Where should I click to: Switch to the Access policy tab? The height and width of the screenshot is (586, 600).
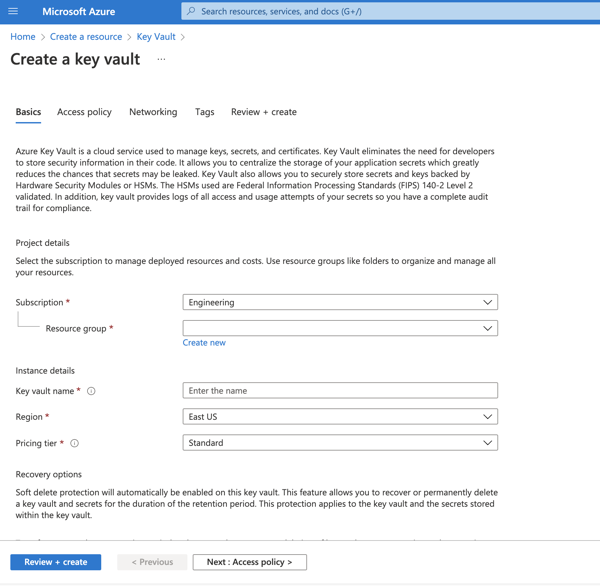[x=84, y=112]
